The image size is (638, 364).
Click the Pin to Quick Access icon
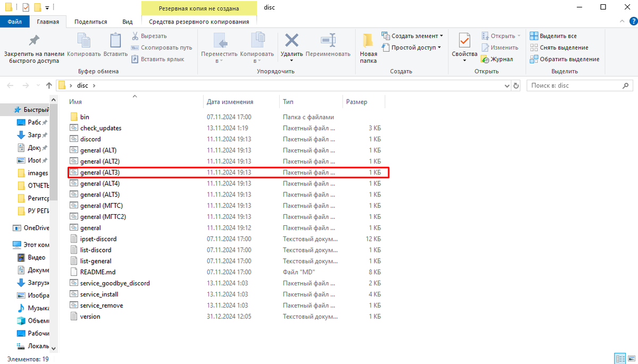(34, 41)
